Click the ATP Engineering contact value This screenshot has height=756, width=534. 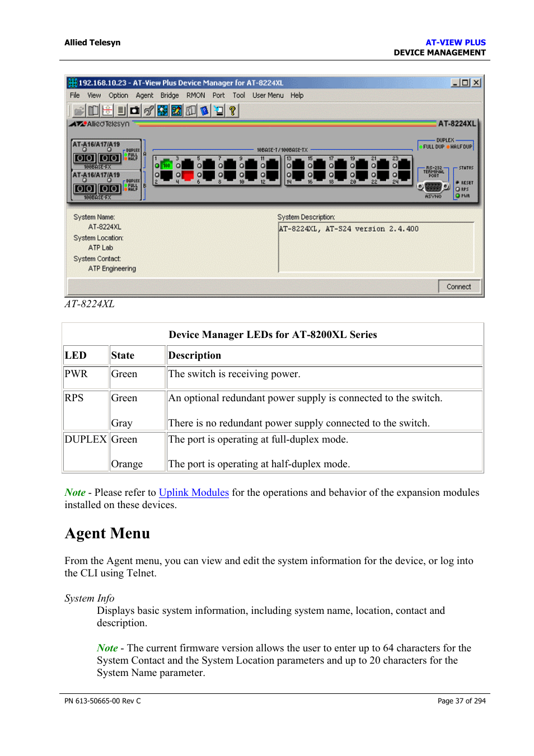click(112, 269)
